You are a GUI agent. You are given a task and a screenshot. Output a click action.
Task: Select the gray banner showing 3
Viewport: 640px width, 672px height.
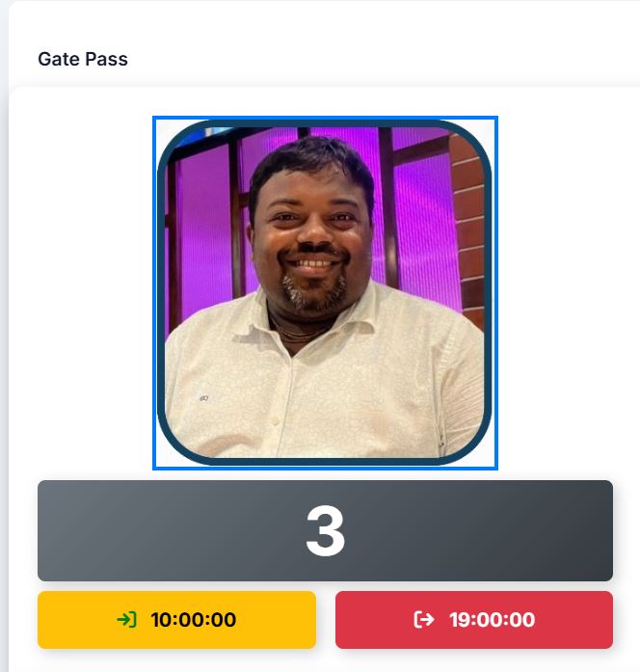pyautogui.click(x=325, y=530)
